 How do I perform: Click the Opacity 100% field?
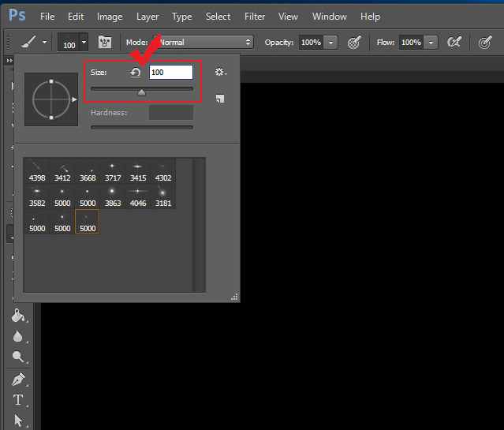click(x=311, y=43)
